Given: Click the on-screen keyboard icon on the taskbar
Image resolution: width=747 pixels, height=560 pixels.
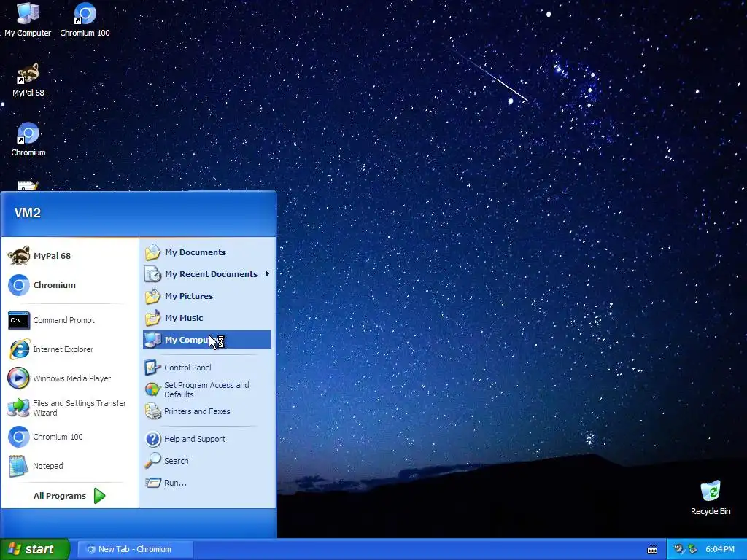Looking at the screenshot, I should [652, 550].
